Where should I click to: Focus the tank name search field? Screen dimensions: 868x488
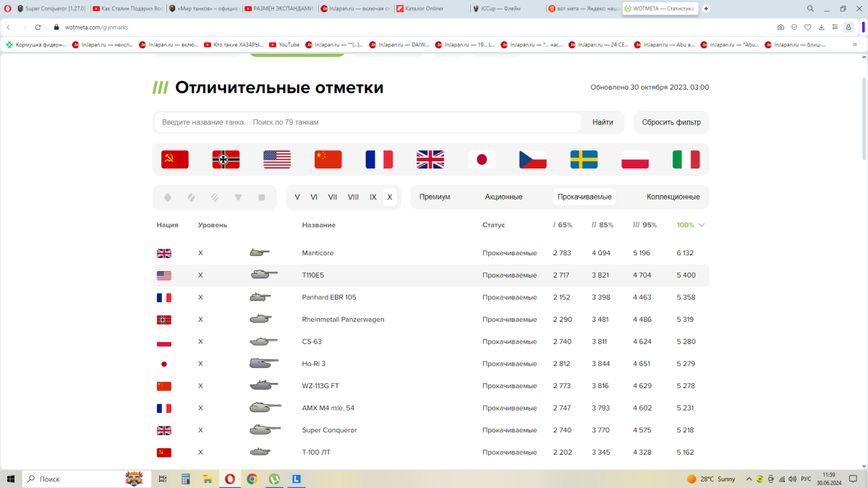[367, 122]
